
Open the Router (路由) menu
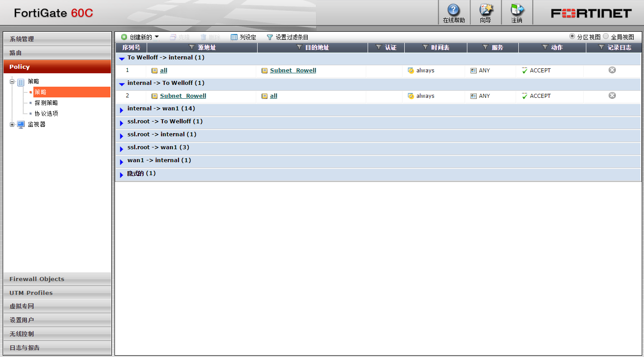57,53
